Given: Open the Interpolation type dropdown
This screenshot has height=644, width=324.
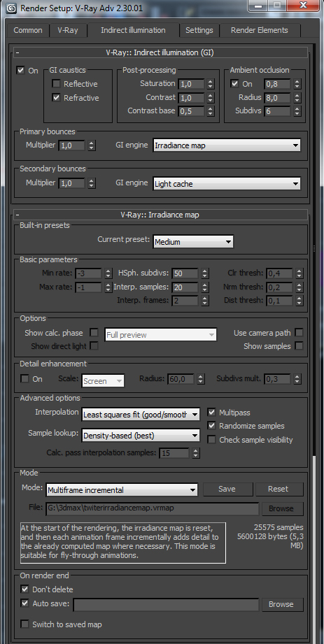Looking at the screenshot, I should click(x=141, y=414).
